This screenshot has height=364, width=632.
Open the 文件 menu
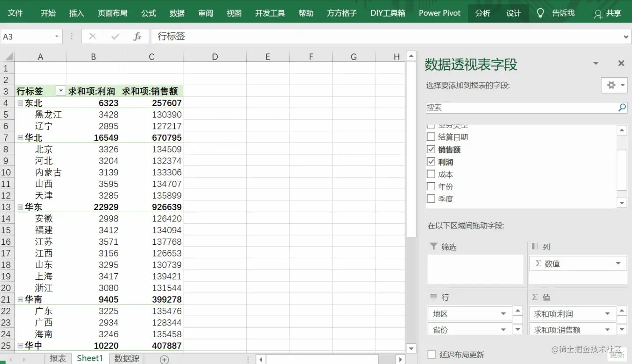(15, 13)
